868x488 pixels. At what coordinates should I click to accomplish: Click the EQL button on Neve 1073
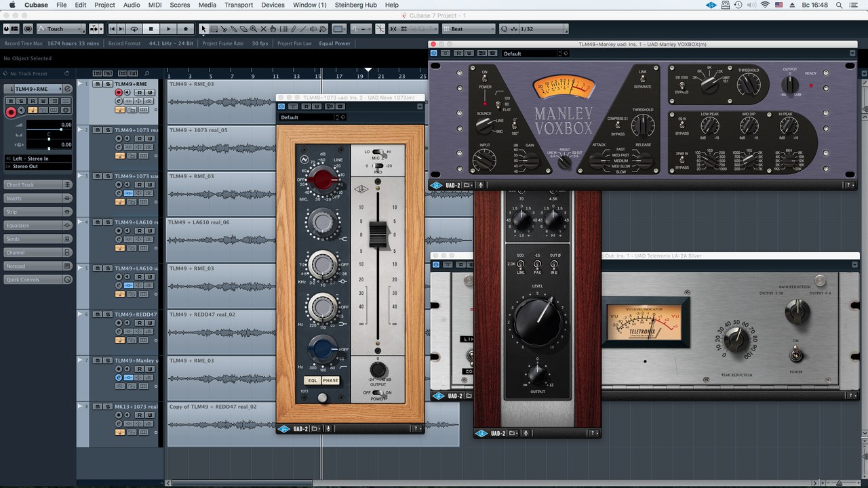pyautogui.click(x=312, y=381)
